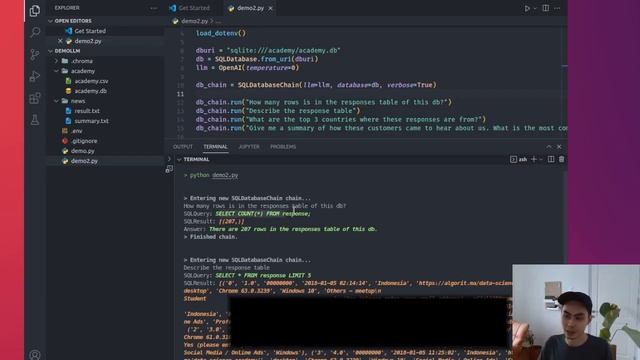Open result.txt file
This screenshot has width=640, height=360.
pyautogui.click(x=87, y=111)
